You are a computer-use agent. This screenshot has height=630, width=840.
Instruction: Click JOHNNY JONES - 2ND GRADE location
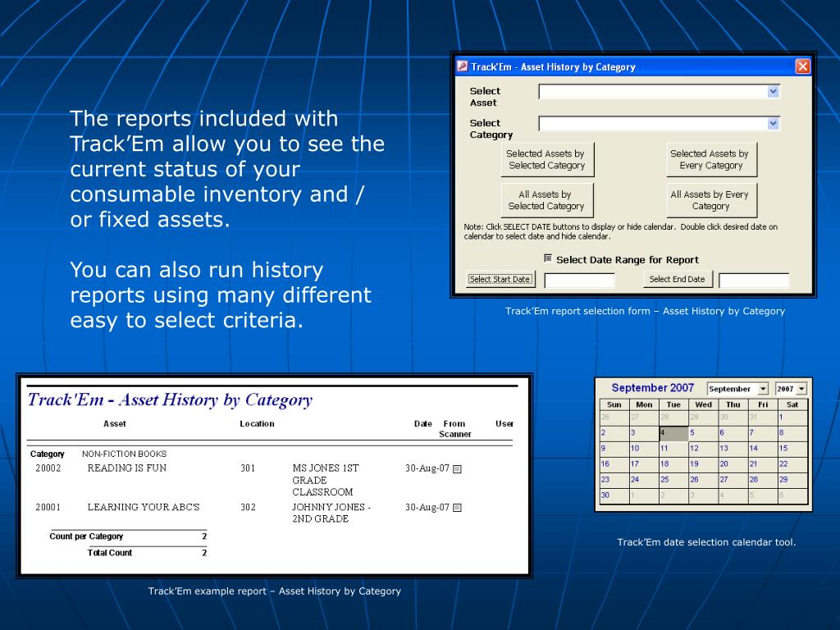[331, 513]
